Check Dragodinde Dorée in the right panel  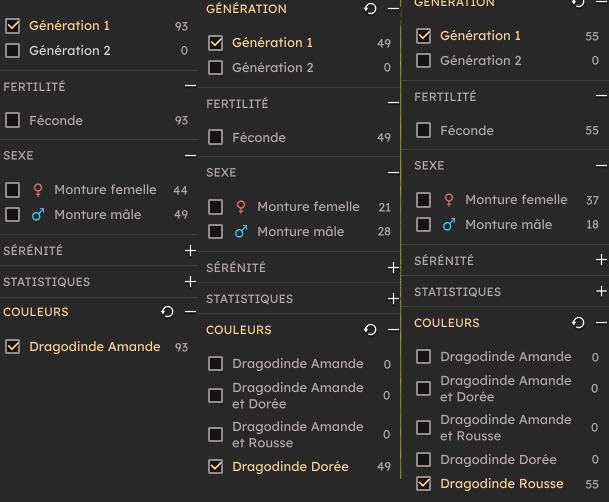coord(423,460)
